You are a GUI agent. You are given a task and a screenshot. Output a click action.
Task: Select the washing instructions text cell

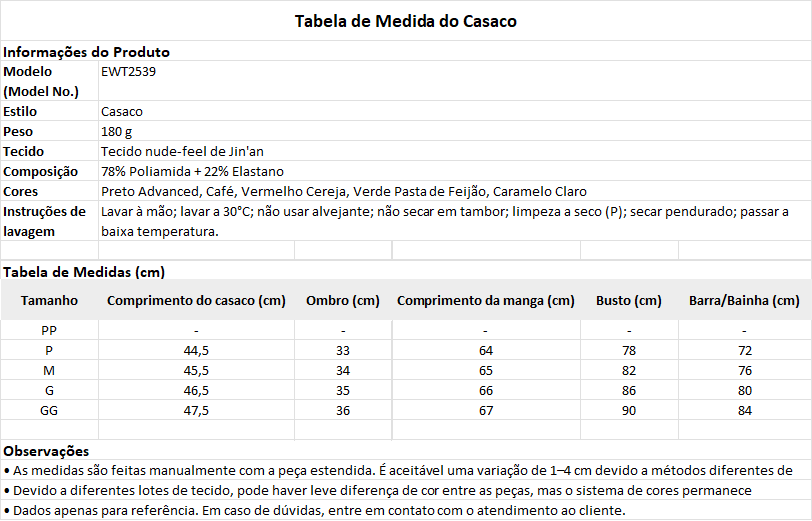[x=444, y=221]
